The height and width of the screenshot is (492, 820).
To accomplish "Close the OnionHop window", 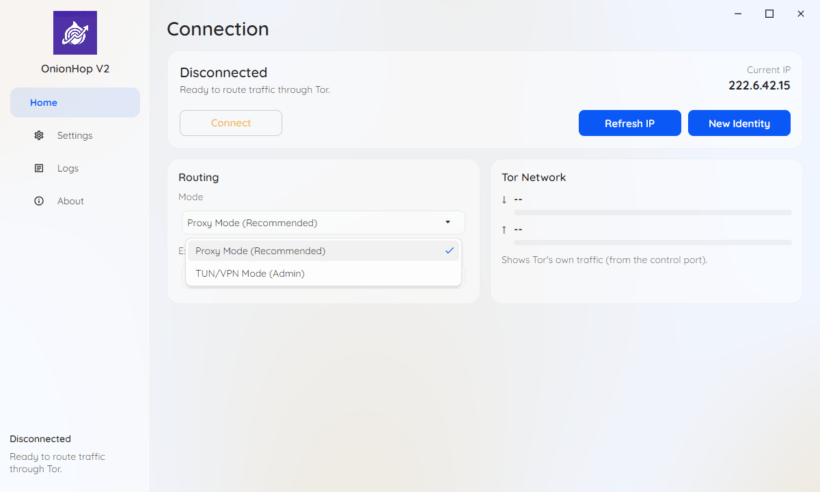I will (x=800, y=14).
